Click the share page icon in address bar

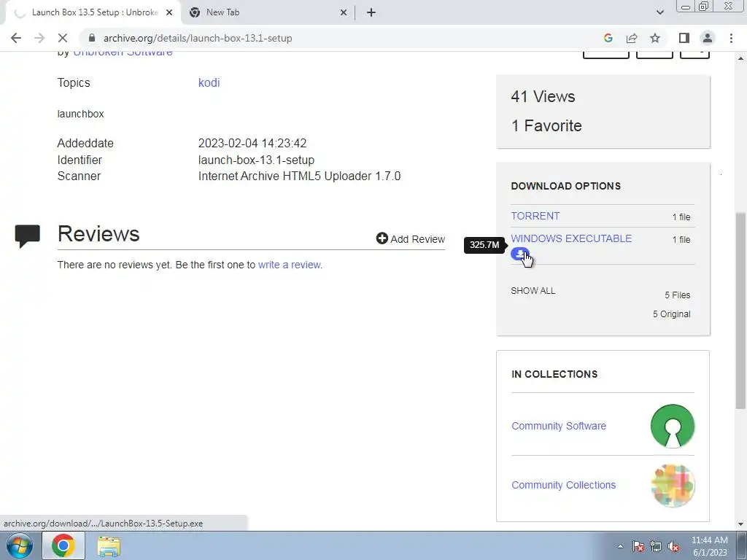[x=632, y=38]
